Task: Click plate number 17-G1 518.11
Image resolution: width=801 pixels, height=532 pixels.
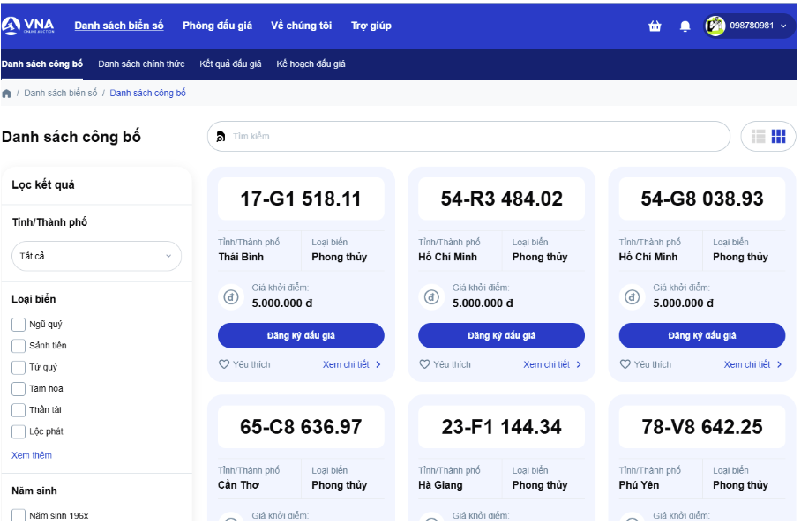Action: (301, 199)
